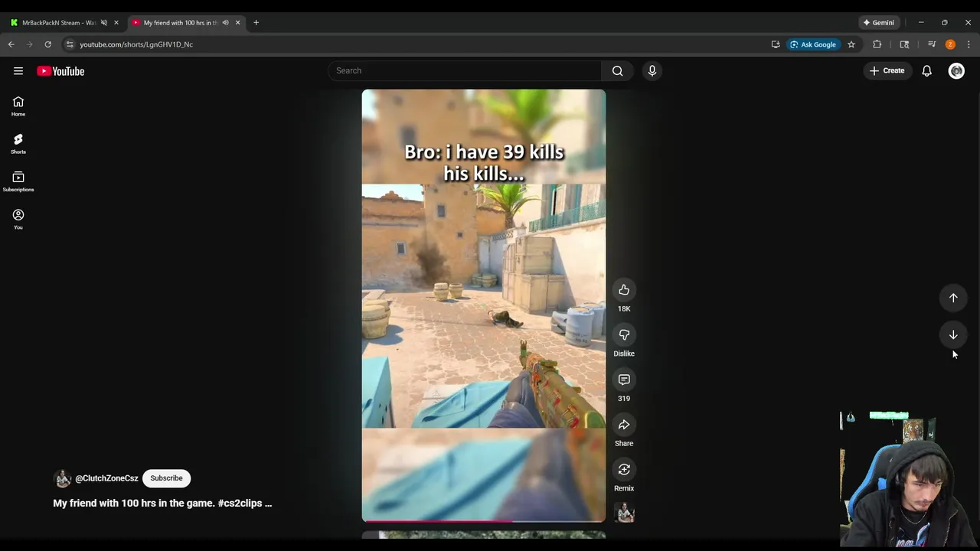Reload the page
Screen dimensions: 980x551
47,44
